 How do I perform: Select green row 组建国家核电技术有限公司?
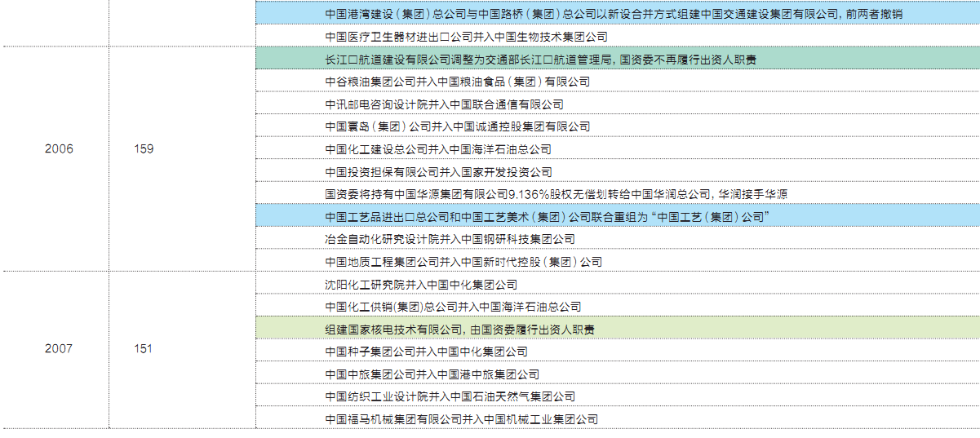(618, 329)
